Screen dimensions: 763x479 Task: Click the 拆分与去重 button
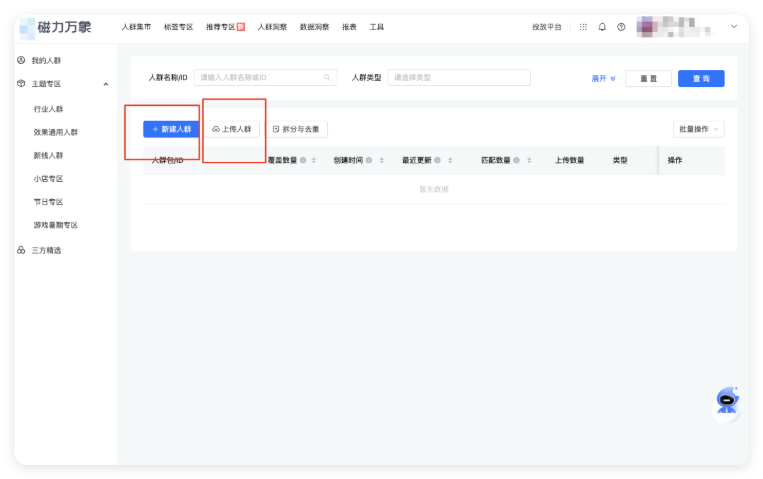pyautogui.click(x=296, y=129)
